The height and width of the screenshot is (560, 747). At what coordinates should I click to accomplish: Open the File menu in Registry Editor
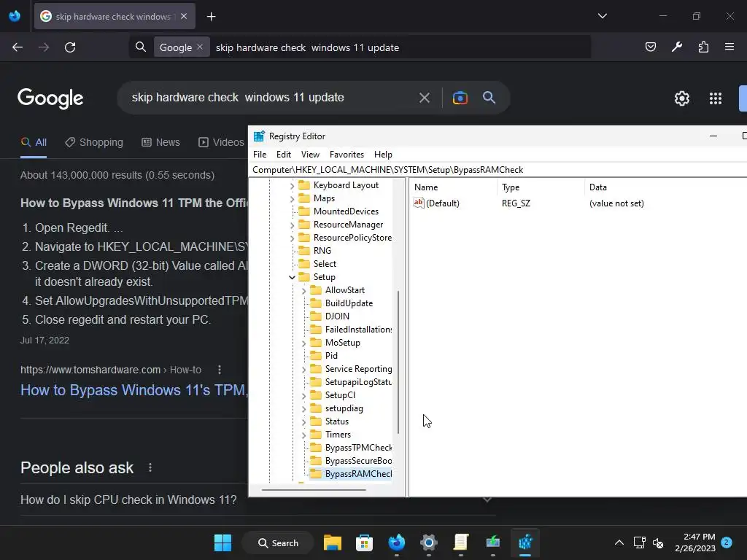pos(260,155)
